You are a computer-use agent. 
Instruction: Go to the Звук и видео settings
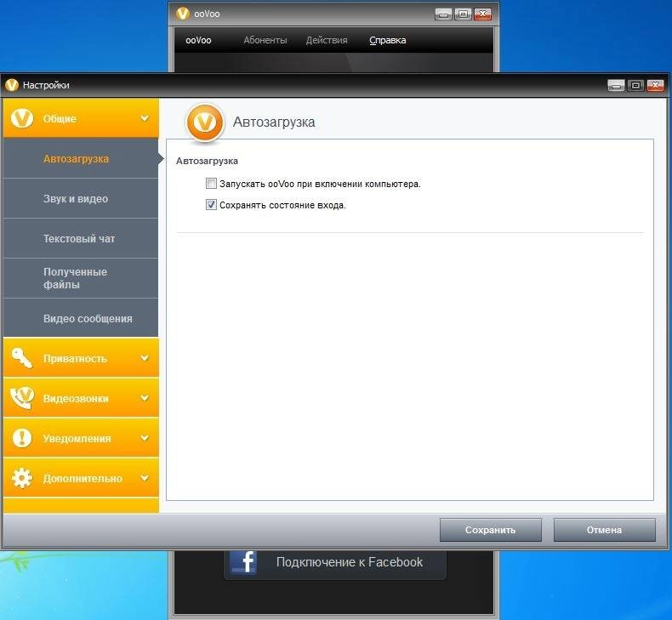pos(81,198)
